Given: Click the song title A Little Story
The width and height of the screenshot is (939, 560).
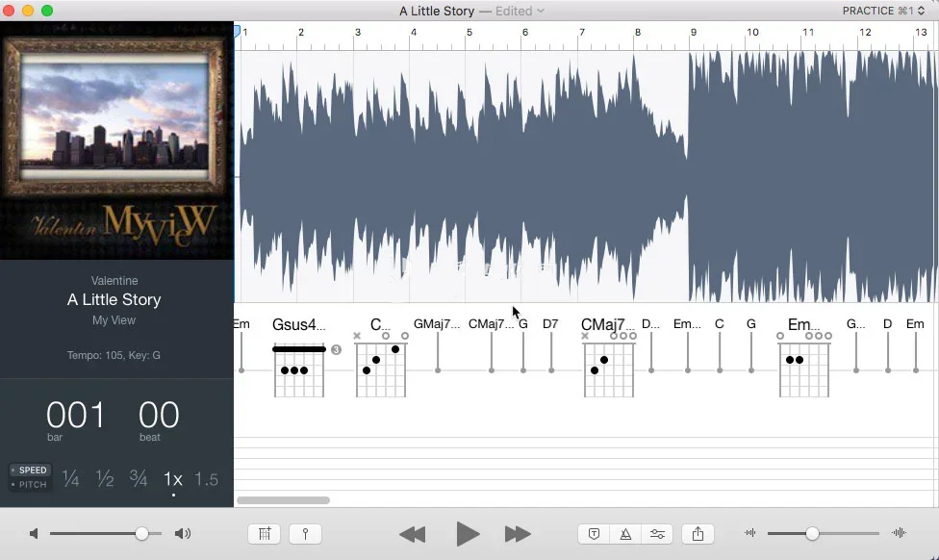Looking at the screenshot, I should click(x=114, y=299).
